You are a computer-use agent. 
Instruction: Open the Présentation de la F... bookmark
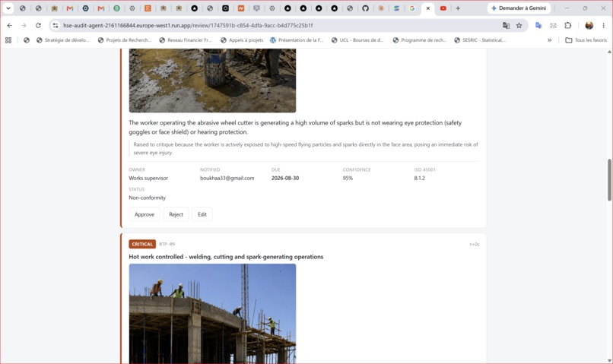tap(297, 40)
